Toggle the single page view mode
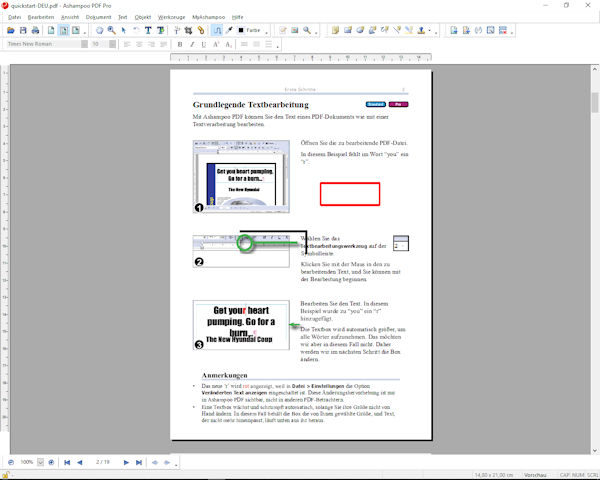This screenshot has width=600, height=480. pyautogui.click(x=51, y=30)
